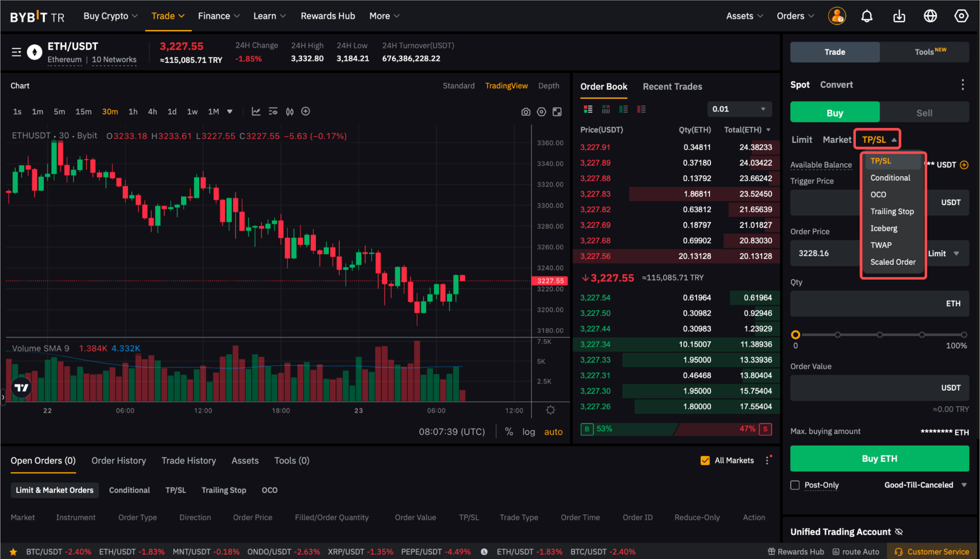The image size is (980, 559).
Task: Uncheck the All Markets checkbox
Action: click(x=705, y=460)
